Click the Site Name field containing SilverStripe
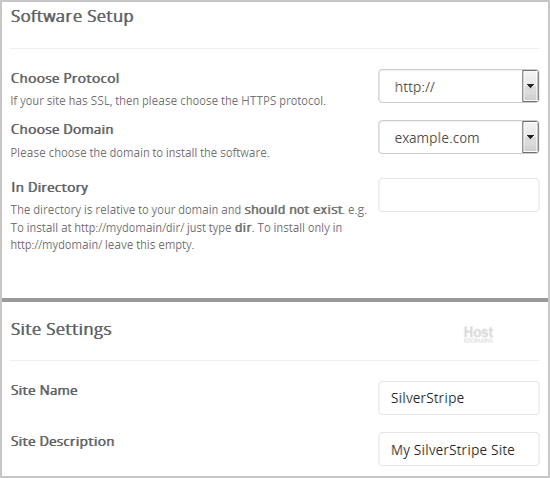 pos(458,398)
